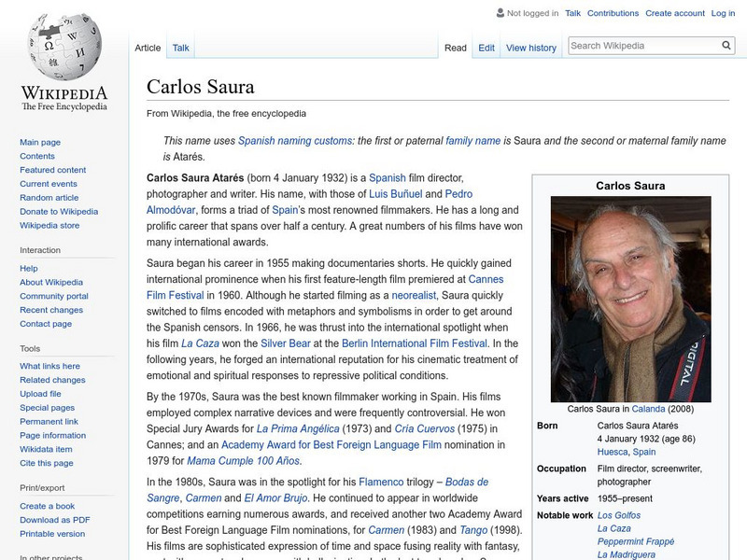747x560 pixels.
Task: Click What links here
Action: (x=49, y=366)
